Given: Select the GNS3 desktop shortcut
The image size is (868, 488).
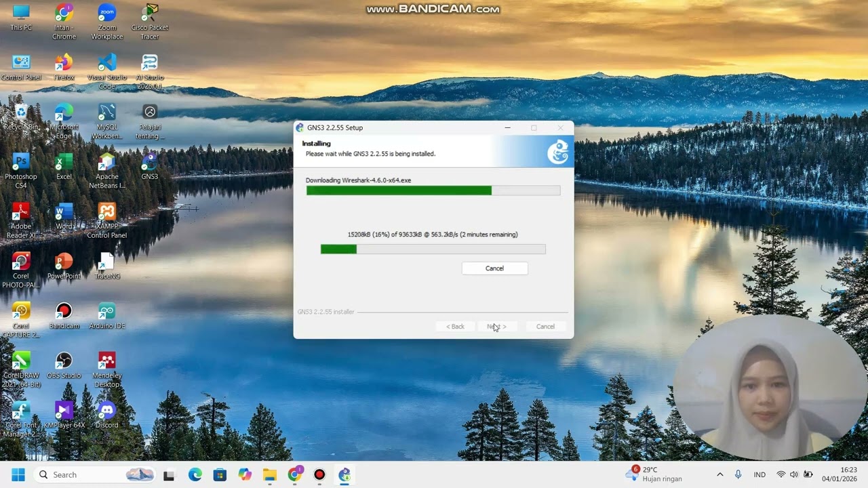Looking at the screenshot, I should click(150, 167).
